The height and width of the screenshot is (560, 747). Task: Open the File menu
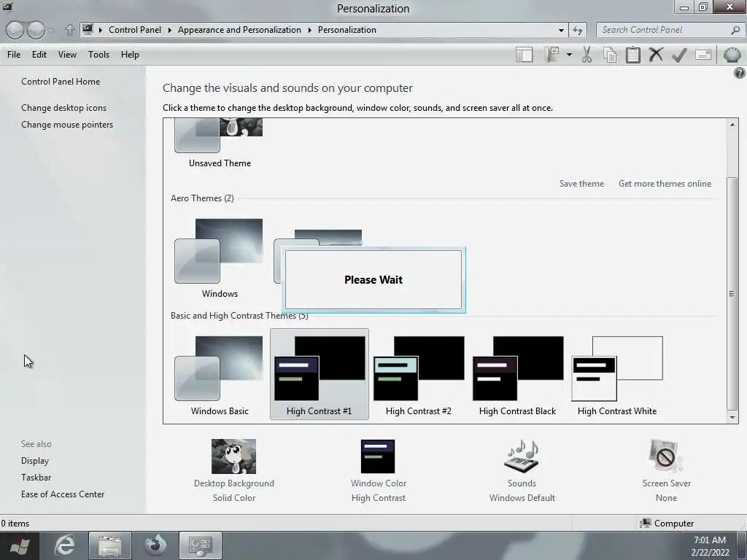point(14,55)
